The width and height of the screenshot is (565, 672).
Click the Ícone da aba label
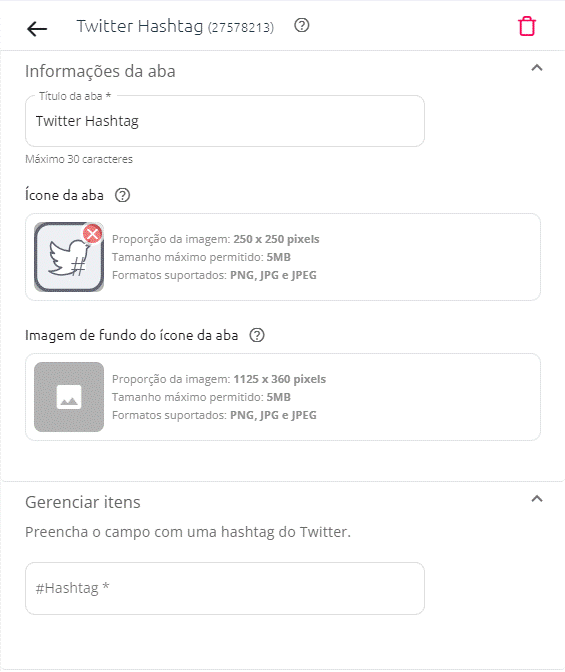click(64, 195)
